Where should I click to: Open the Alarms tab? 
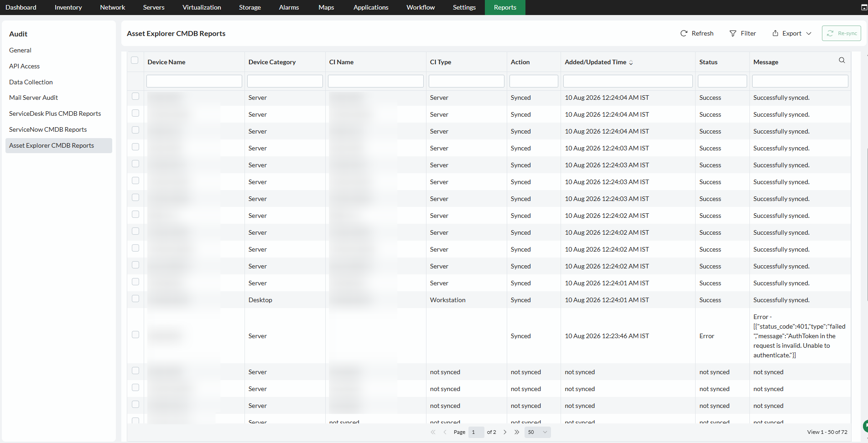click(x=289, y=7)
